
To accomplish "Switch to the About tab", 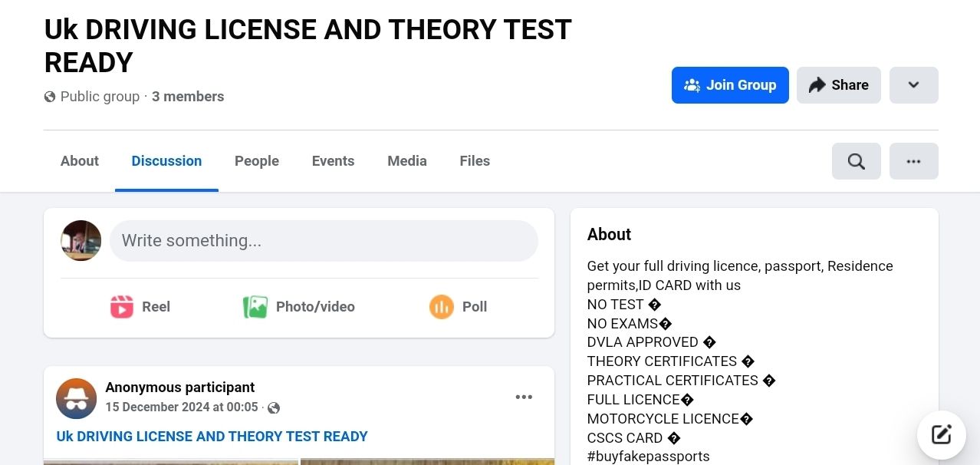I will (x=80, y=161).
